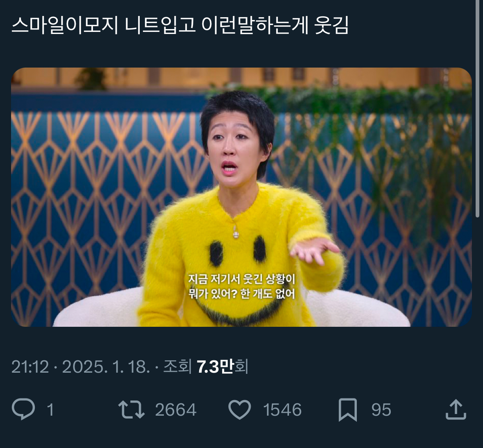Open the reply speech bubble icon
Image resolution: width=483 pixels, height=448 pixels.
pyautogui.click(x=23, y=409)
